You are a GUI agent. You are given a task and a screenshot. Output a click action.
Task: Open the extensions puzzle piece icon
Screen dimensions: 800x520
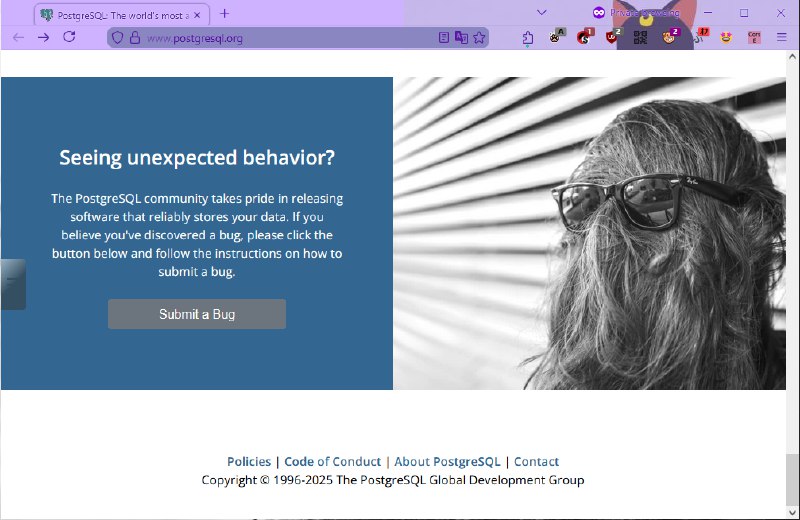pyautogui.click(x=528, y=38)
